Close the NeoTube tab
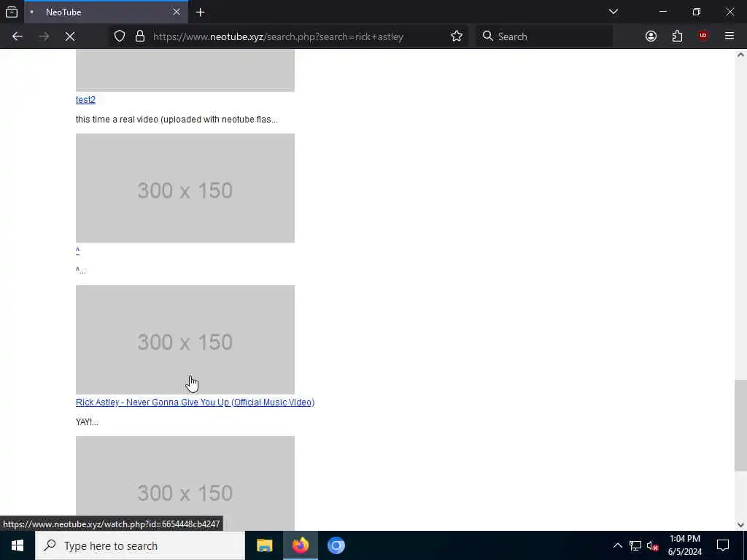 [177, 12]
